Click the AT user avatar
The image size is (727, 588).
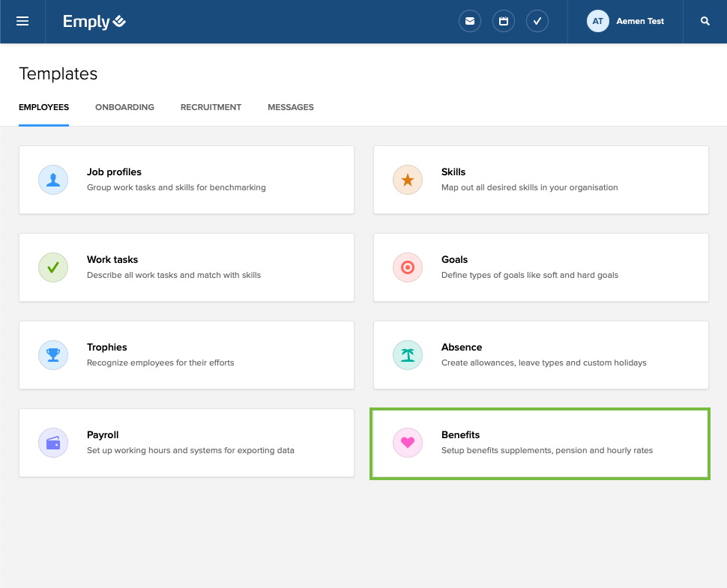pos(597,22)
